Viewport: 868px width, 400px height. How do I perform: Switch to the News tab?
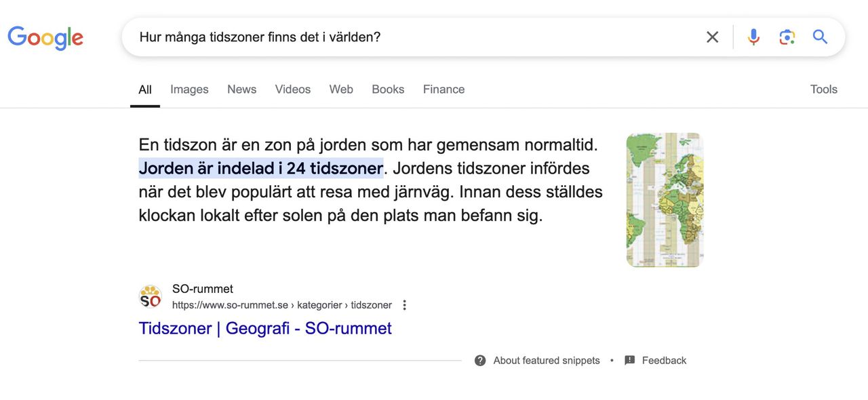[x=241, y=89]
